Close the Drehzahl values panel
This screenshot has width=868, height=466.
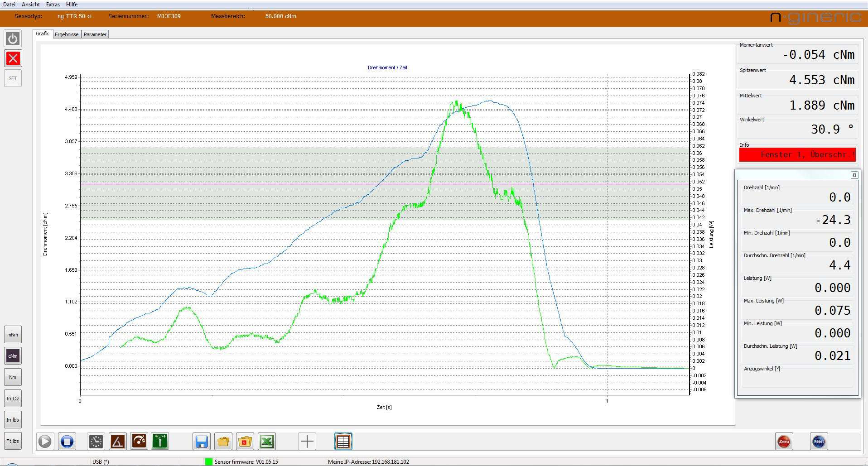[854, 175]
